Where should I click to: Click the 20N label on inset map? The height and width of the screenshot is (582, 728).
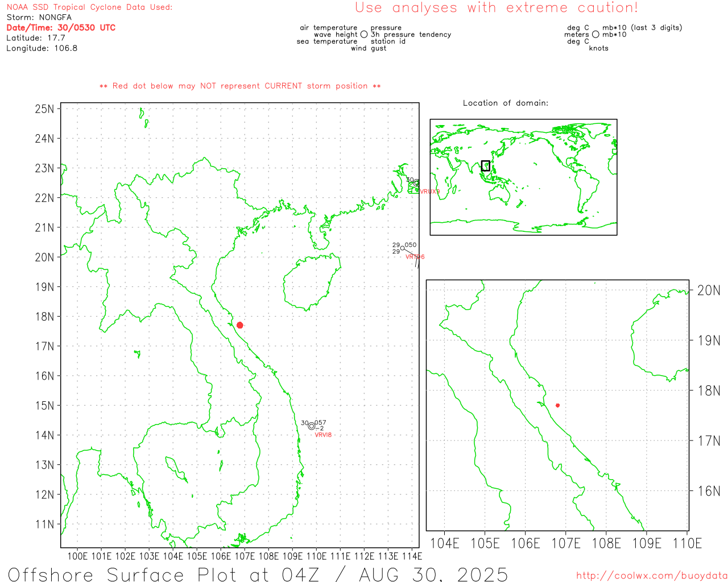[709, 290]
